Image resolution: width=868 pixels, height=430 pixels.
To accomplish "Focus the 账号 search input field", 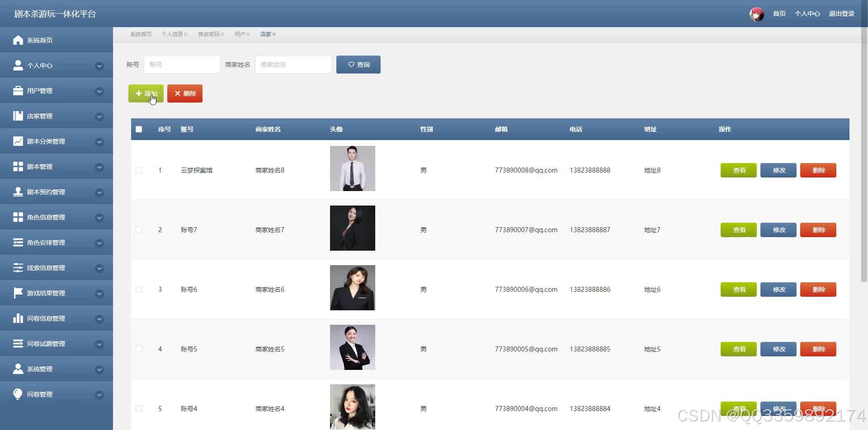I will click(x=182, y=65).
